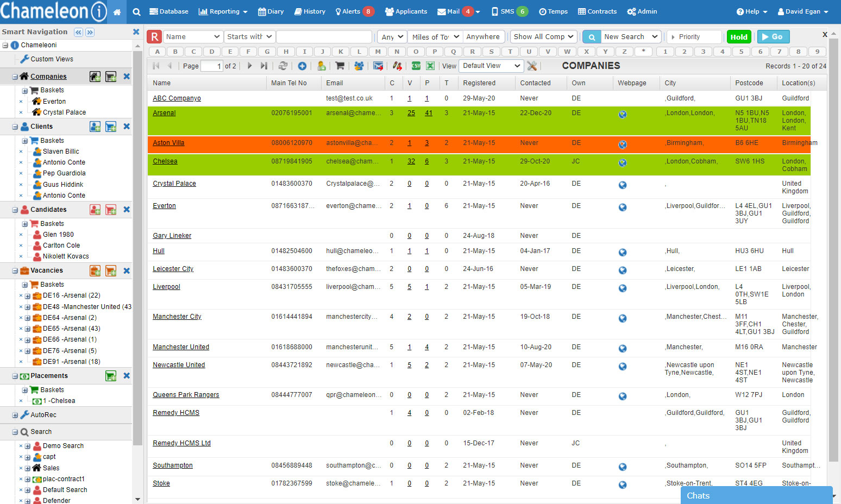
Task: Open the Manchester United company link
Action: click(181, 347)
